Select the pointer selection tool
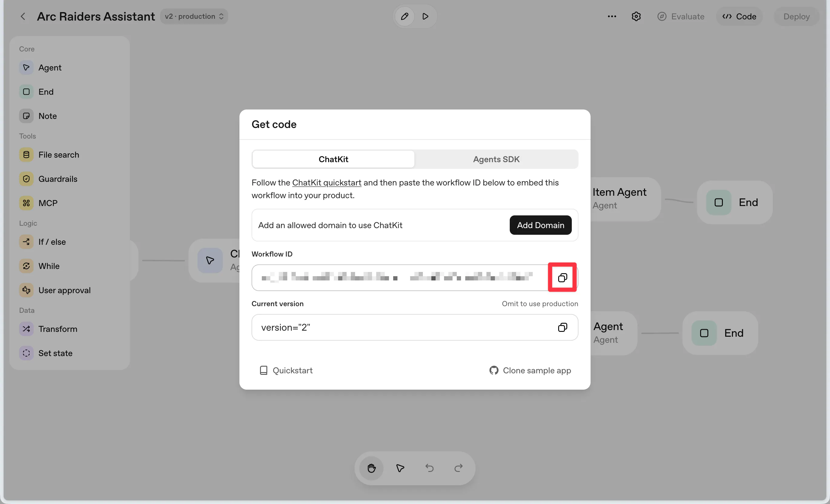Viewport: 830px width, 504px height. (x=400, y=468)
